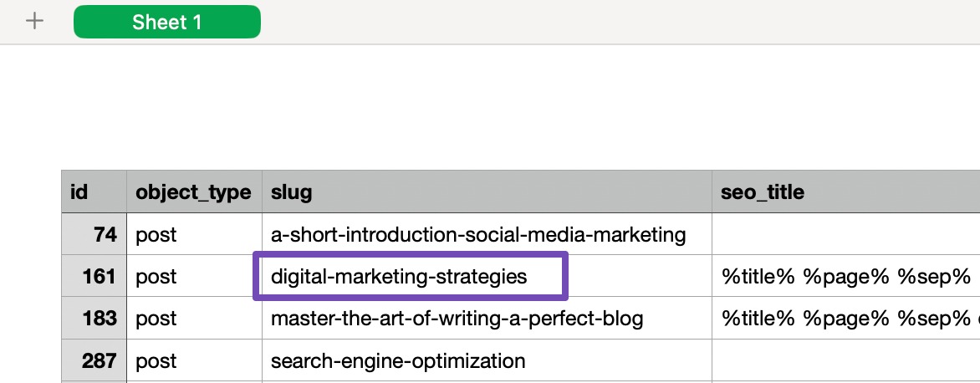Click the add new sheet plus icon
Viewport: 980px width, 383px height.
34,22
